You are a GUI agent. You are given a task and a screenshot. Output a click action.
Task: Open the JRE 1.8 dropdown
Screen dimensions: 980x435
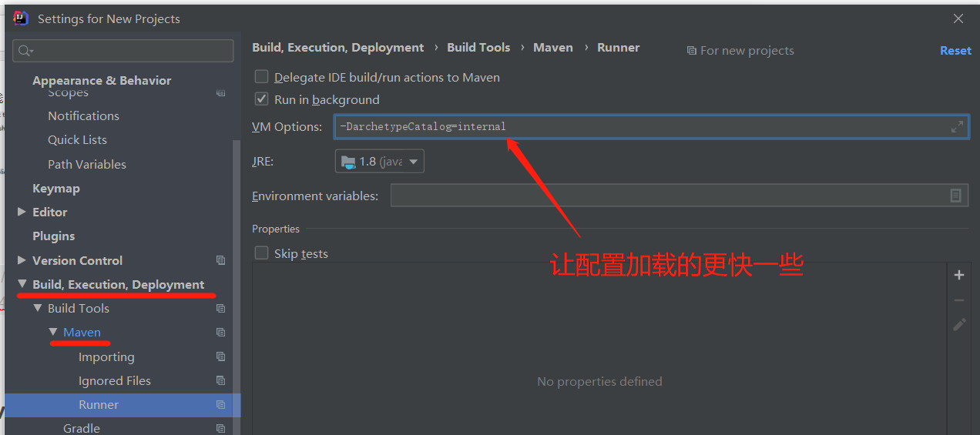coord(380,162)
